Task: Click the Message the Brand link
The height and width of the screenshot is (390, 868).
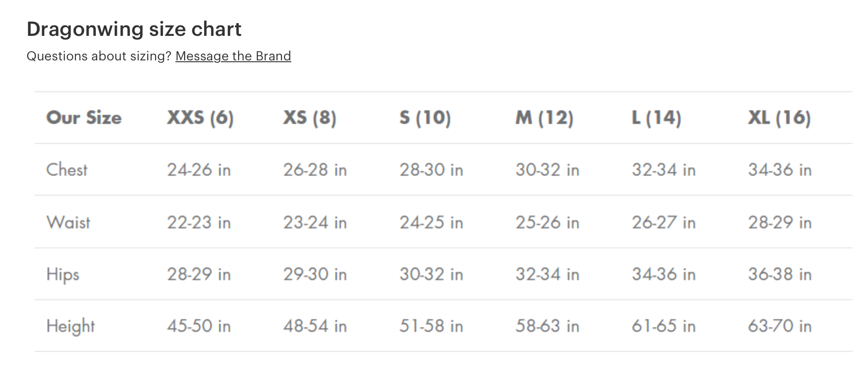Action: coord(233,56)
